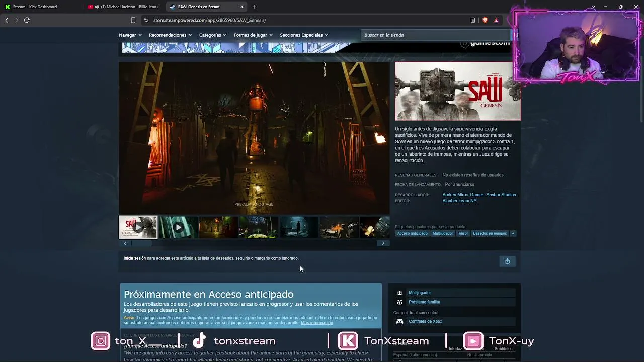
Task: Click the main trailer video player
Action: click(254, 138)
